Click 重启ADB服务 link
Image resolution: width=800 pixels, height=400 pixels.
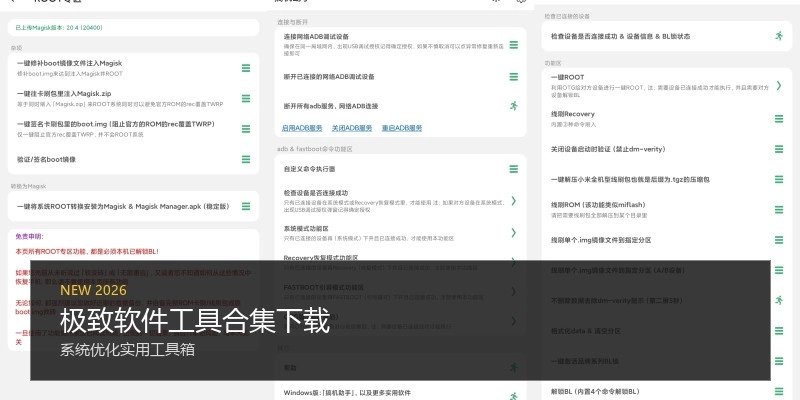coord(402,128)
